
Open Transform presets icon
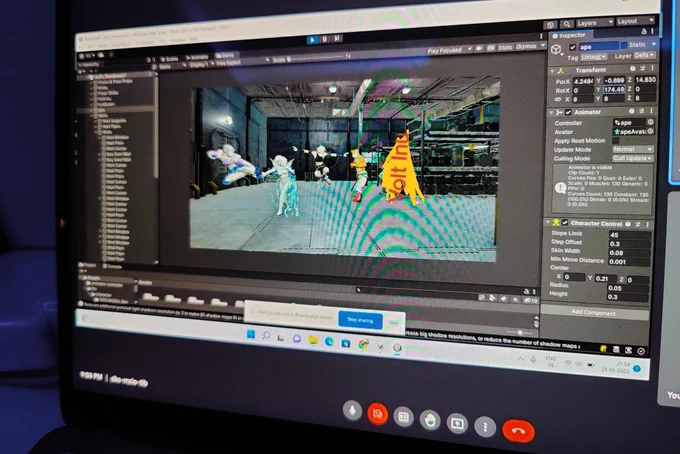click(x=643, y=68)
